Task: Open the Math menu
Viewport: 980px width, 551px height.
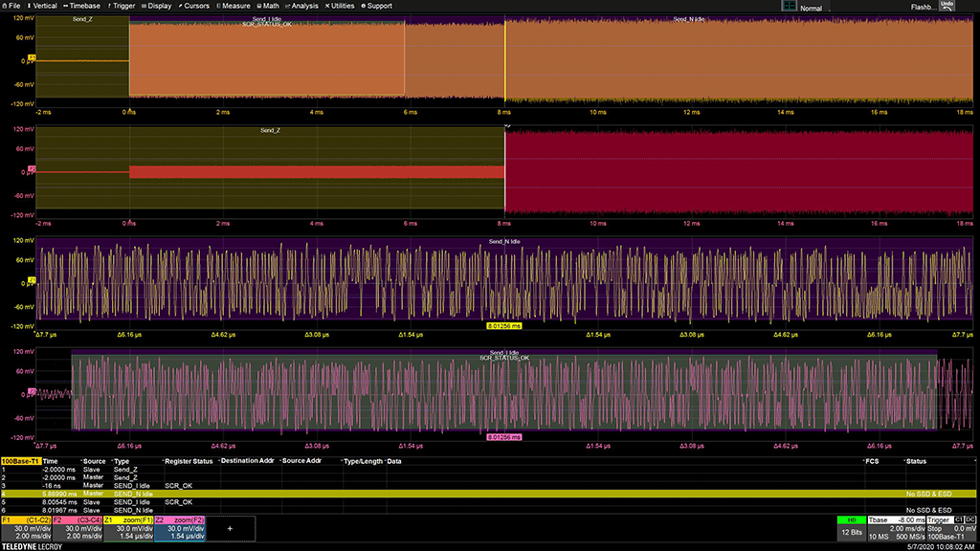Action: 269,6
